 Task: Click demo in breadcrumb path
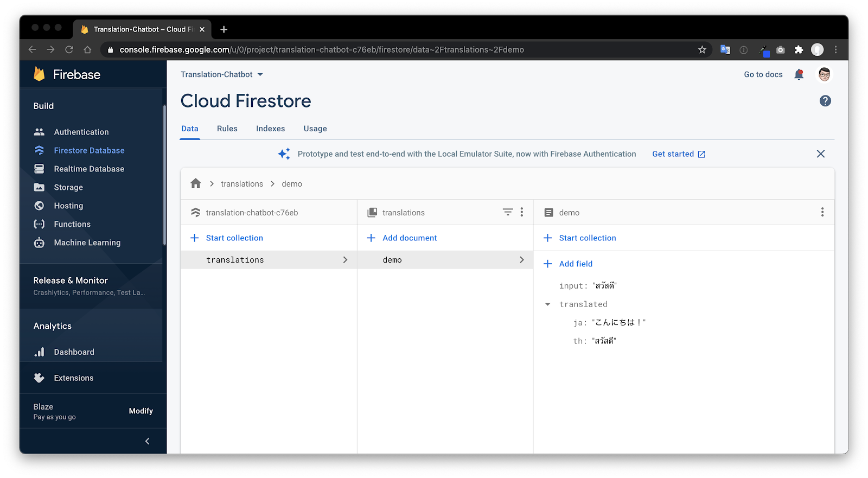tap(292, 184)
